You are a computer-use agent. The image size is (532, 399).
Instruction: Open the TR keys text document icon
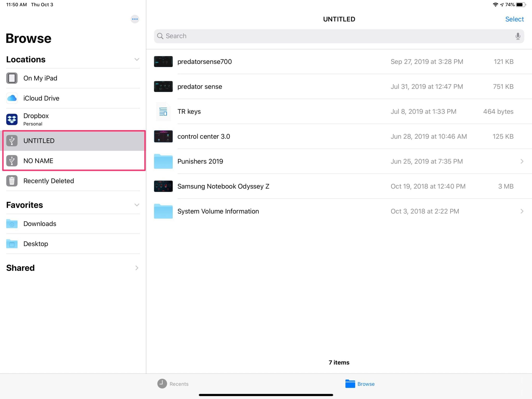tap(163, 112)
